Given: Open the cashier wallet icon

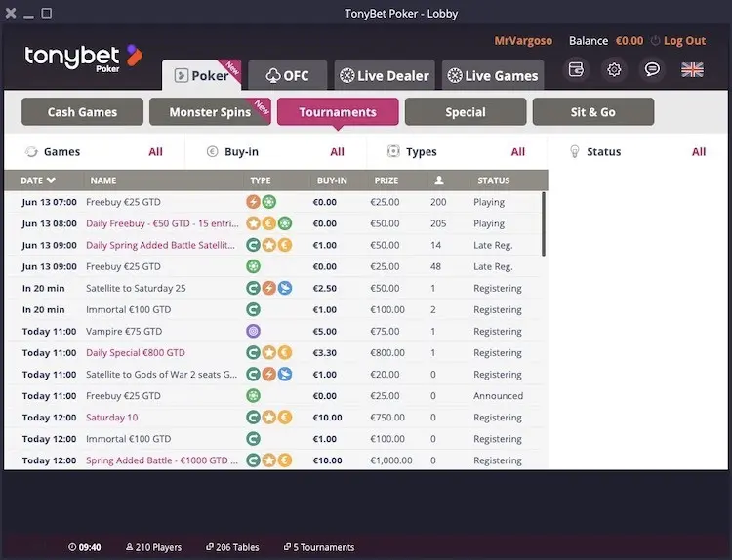Looking at the screenshot, I should coord(576,70).
